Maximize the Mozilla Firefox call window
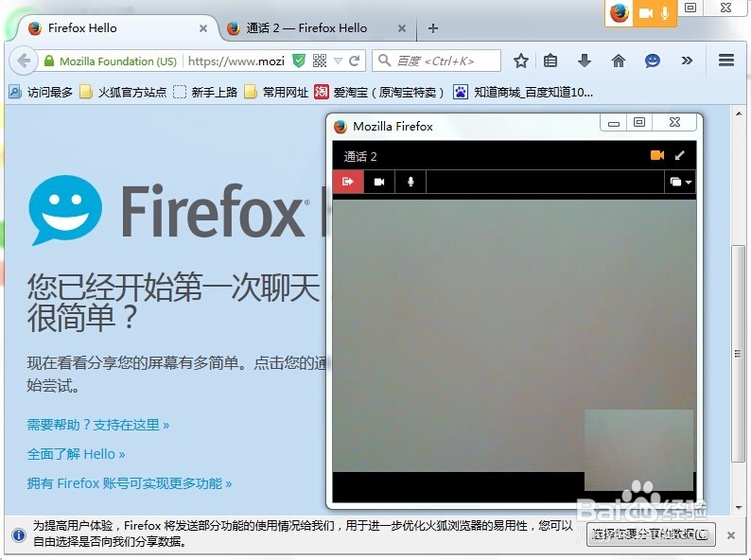The image size is (751, 560). click(639, 123)
